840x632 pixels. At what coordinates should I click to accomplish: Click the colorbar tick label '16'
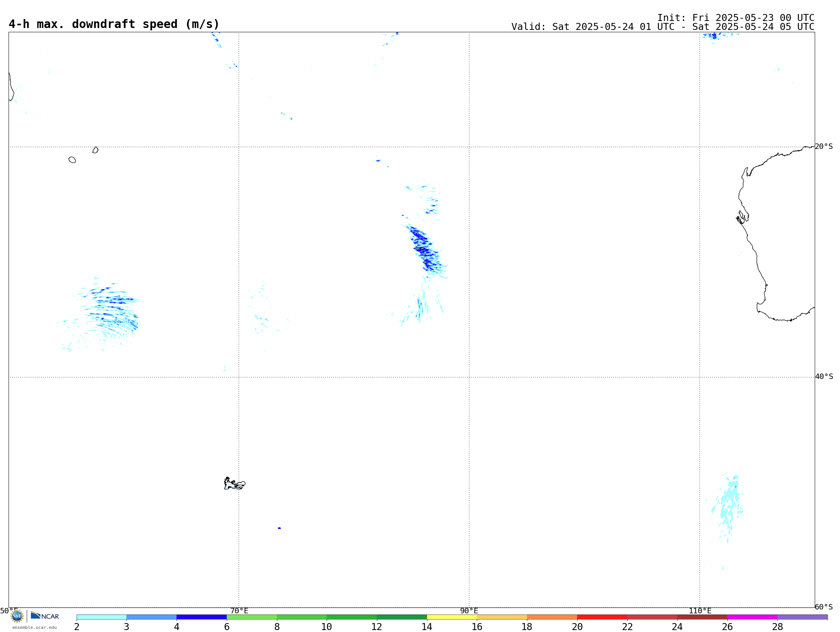pyautogui.click(x=477, y=627)
